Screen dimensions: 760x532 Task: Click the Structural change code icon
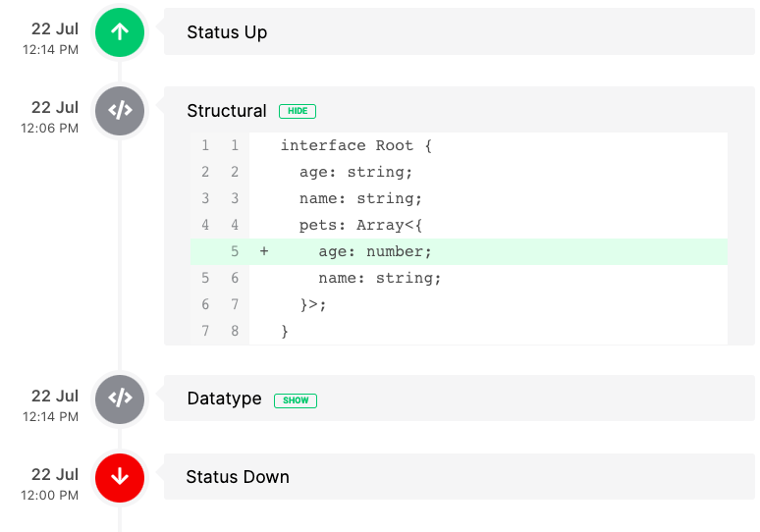(x=120, y=111)
